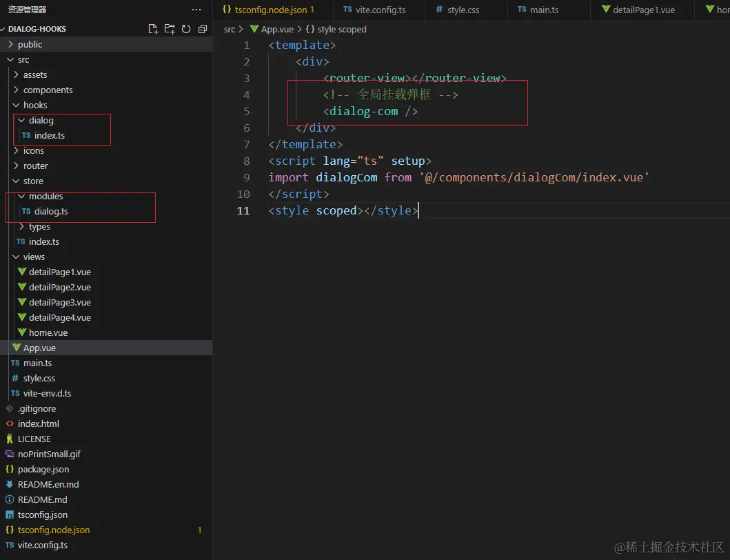The image size is (730, 560).
Task: Click the script lang="ts" setup line
Action: 349,161
